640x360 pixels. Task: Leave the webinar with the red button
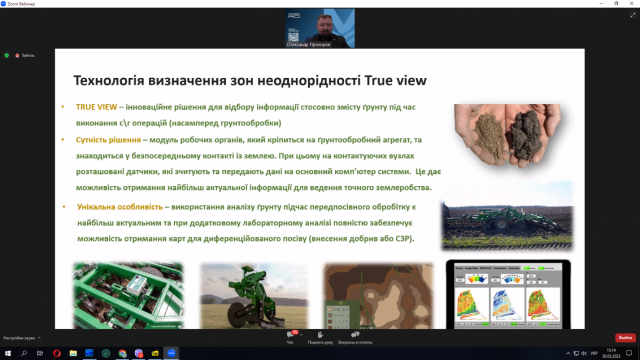[625, 338]
